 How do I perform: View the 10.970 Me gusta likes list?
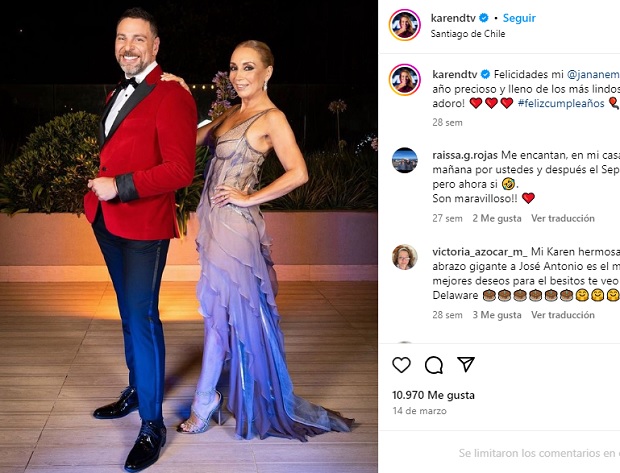click(x=433, y=395)
